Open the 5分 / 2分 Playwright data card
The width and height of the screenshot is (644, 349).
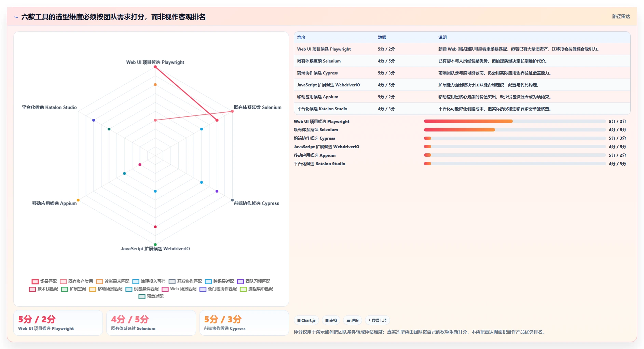tap(58, 323)
